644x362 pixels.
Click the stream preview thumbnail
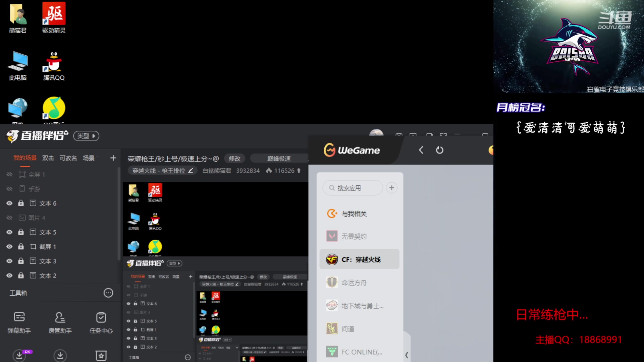coord(215,271)
